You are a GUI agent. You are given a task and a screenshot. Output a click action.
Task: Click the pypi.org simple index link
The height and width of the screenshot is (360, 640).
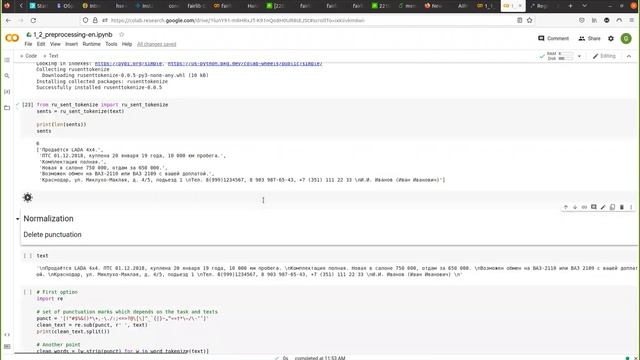(x=129, y=64)
